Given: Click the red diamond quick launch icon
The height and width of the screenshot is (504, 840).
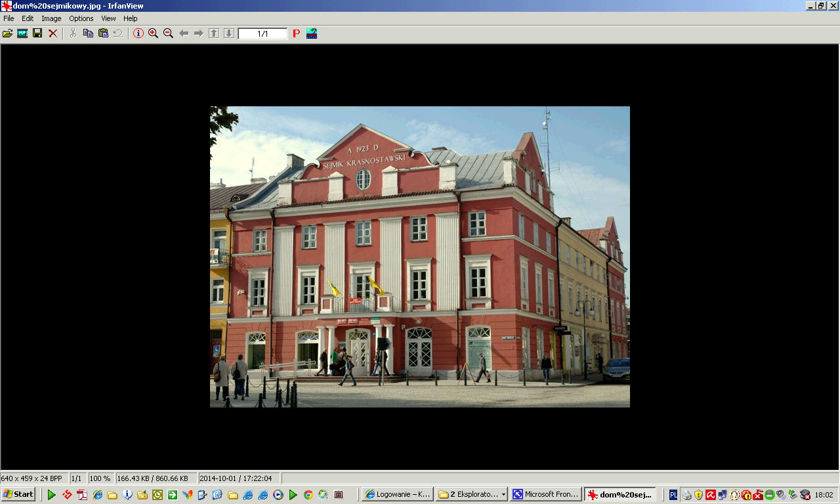Looking at the screenshot, I should [x=67, y=495].
